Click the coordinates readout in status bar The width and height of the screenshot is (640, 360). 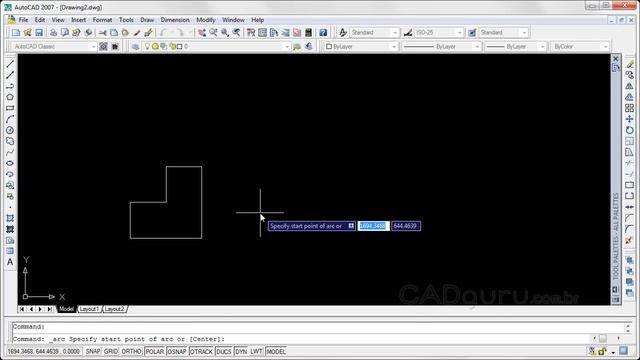[44, 351]
